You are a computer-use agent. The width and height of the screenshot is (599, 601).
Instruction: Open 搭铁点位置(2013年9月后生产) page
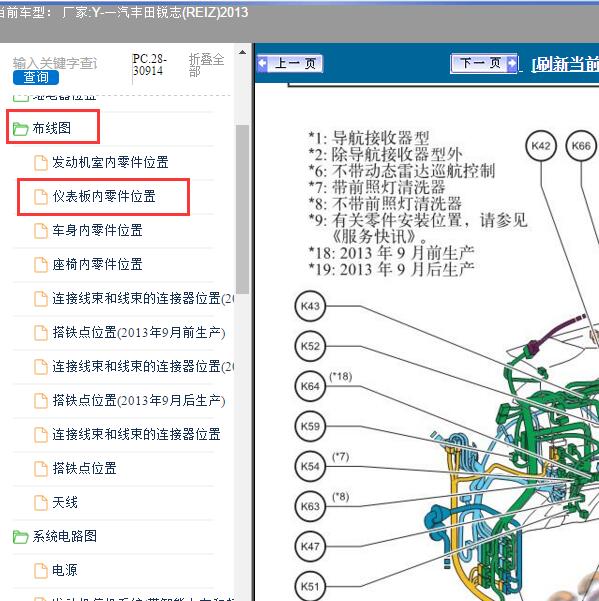tap(139, 400)
